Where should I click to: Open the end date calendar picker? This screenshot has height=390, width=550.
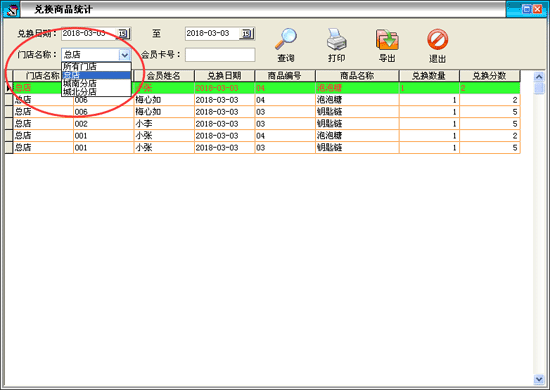click(x=247, y=34)
